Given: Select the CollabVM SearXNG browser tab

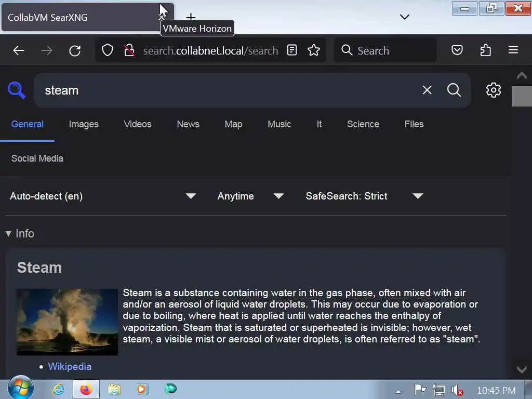Looking at the screenshot, I should 82,17.
